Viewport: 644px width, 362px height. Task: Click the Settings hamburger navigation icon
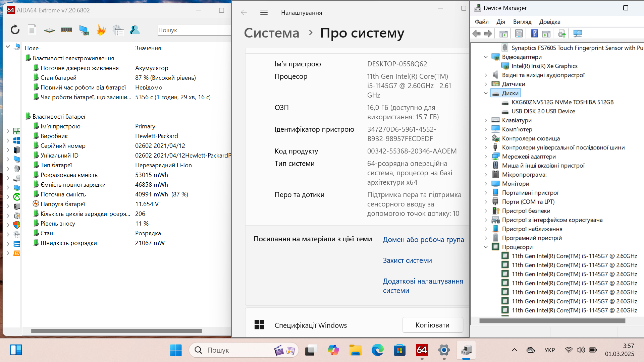pos(264,13)
